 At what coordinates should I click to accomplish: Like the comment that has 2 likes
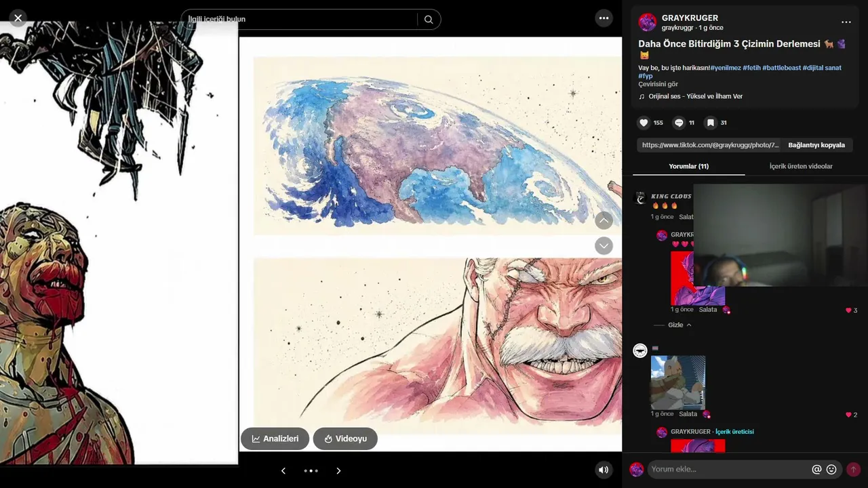tap(848, 415)
